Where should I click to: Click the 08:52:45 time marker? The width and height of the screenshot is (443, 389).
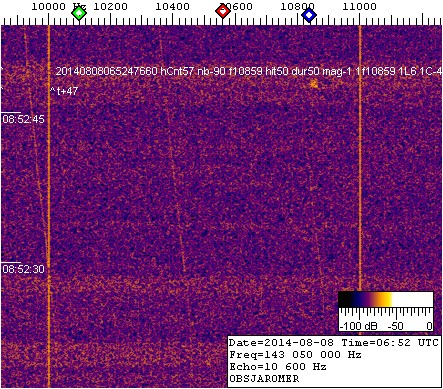pos(23,119)
